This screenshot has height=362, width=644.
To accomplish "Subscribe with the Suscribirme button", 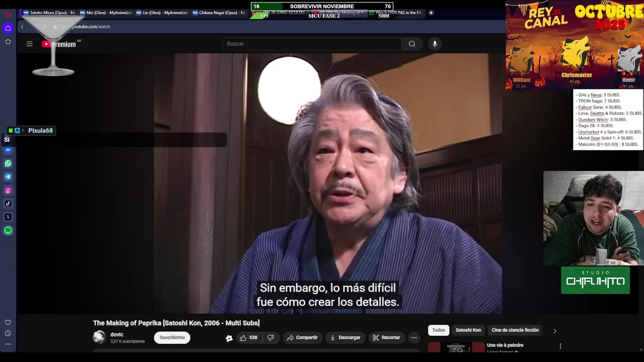I will (172, 337).
